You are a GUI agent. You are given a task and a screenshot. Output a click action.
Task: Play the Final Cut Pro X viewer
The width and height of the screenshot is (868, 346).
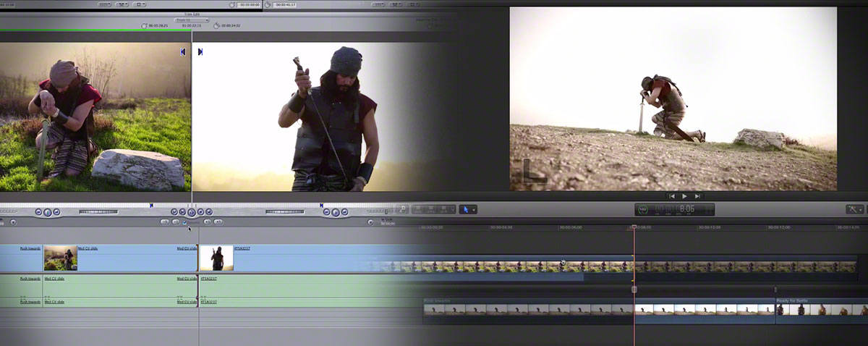point(684,196)
